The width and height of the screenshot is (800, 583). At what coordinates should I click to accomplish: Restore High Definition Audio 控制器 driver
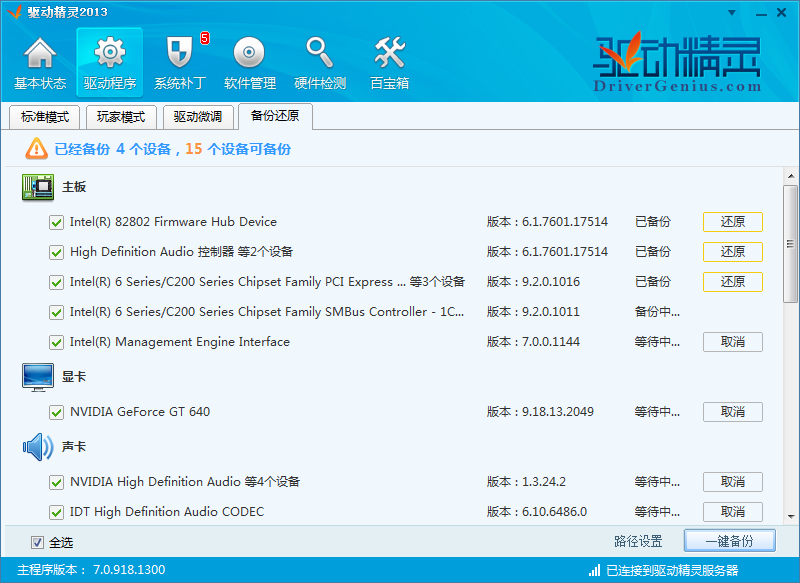[733, 252]
